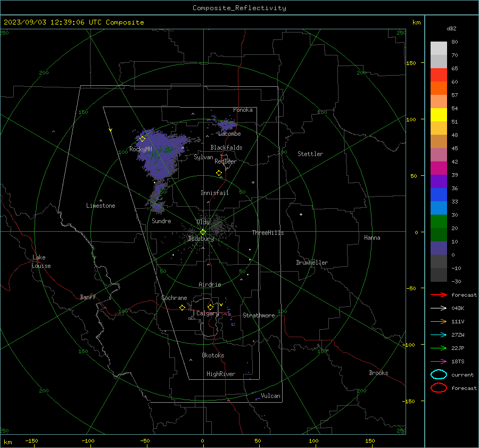Click the Calgary label
This screenshot has height=448, width=479.
208,313
